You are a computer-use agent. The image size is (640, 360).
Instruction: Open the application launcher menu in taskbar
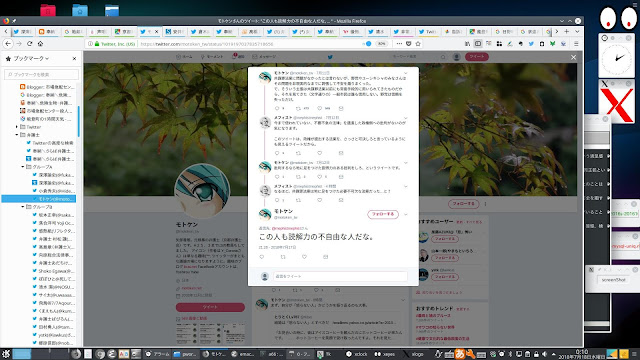(x=6, y=354)
